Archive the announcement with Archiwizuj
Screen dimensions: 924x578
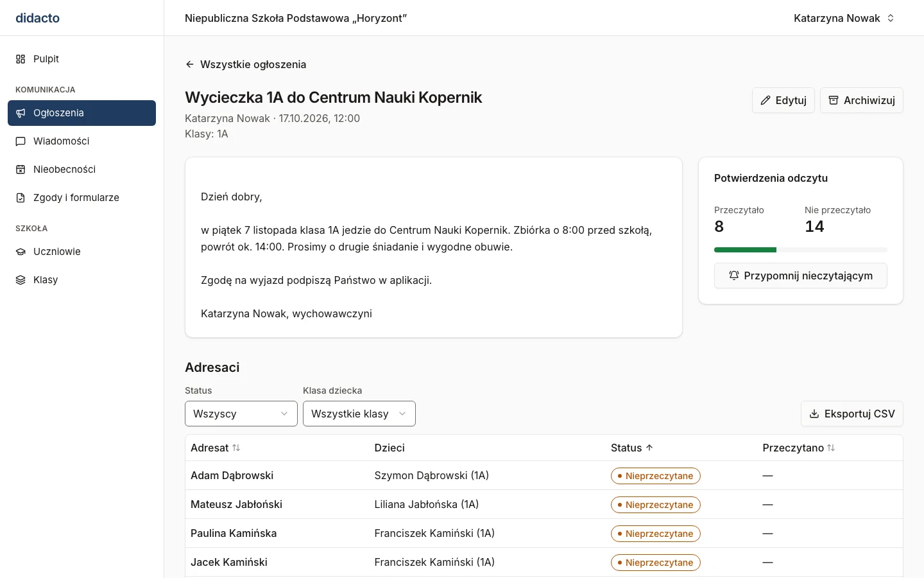tap(862, 100)
